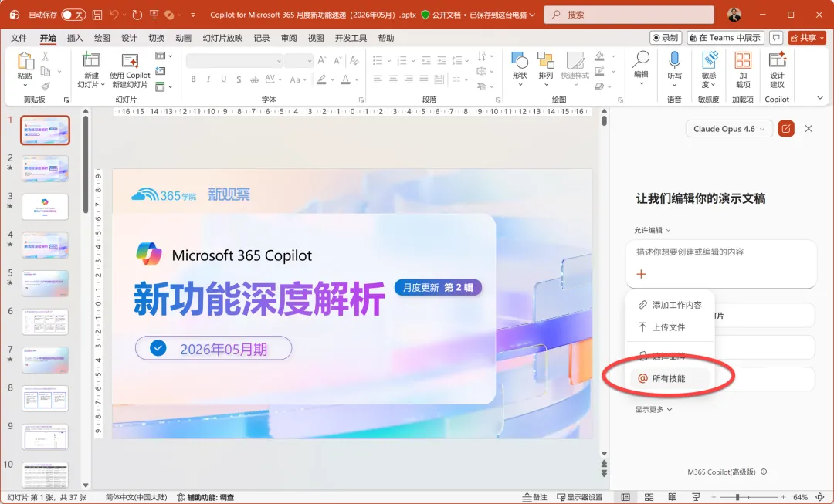
Task: Click the Format Painter brush icon
Action: 46,86
